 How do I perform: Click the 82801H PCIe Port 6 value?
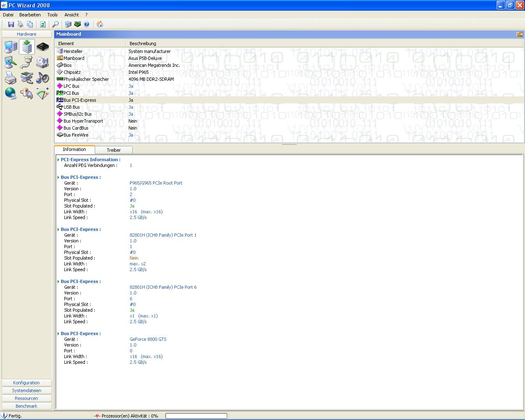coord(163,287)
